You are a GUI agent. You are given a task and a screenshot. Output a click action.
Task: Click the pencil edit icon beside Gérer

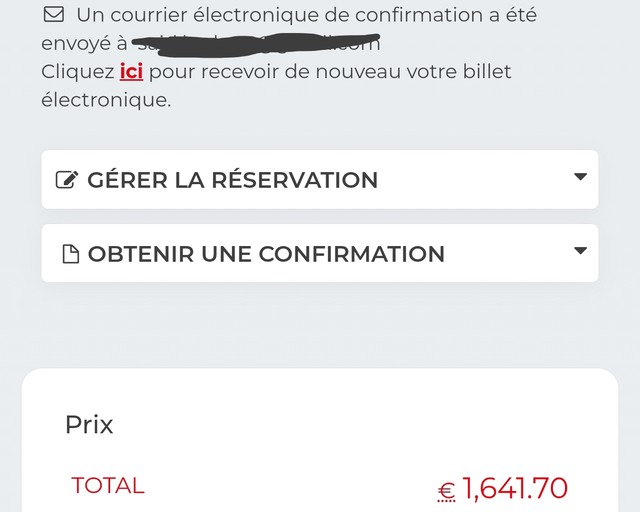point(67,180)
